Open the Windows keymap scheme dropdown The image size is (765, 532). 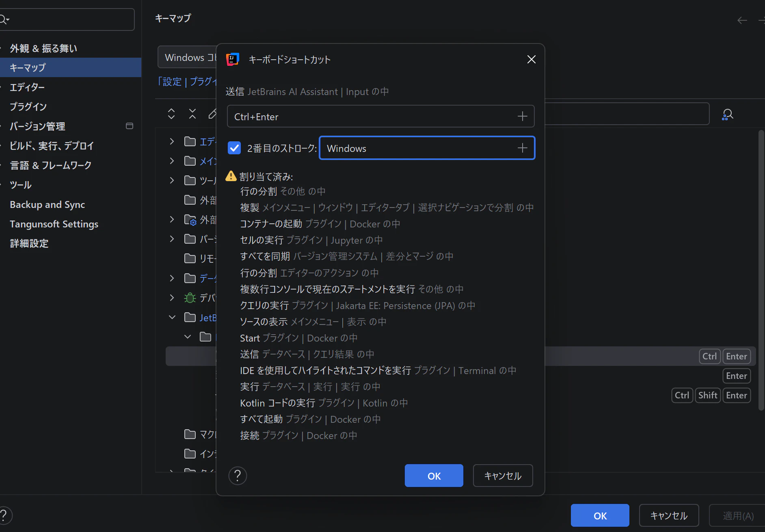point(188,57)
